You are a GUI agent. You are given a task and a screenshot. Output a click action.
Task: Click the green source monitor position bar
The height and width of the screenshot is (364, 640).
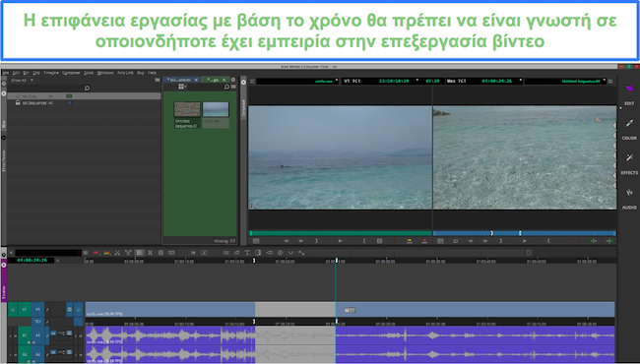pos(341,233)
